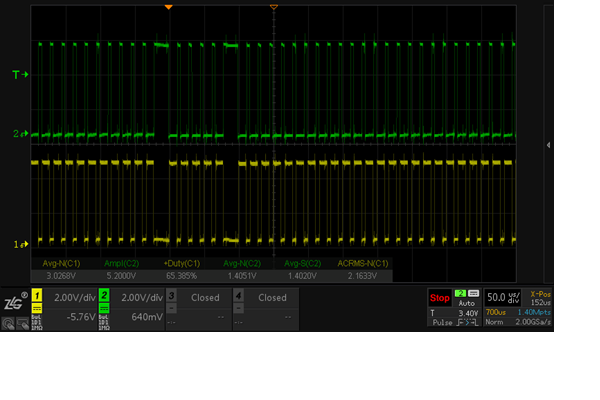Screen dimensions: 600x400
Task: Open the 50.0 us/div timebase setting
Action: click(503, 297)
